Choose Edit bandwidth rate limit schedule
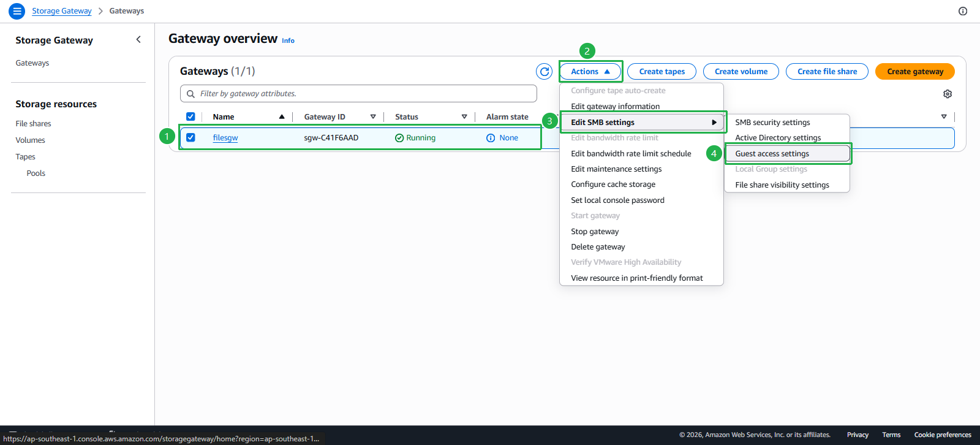This screenshot has width=980, height=445. [x=631, y=154]
